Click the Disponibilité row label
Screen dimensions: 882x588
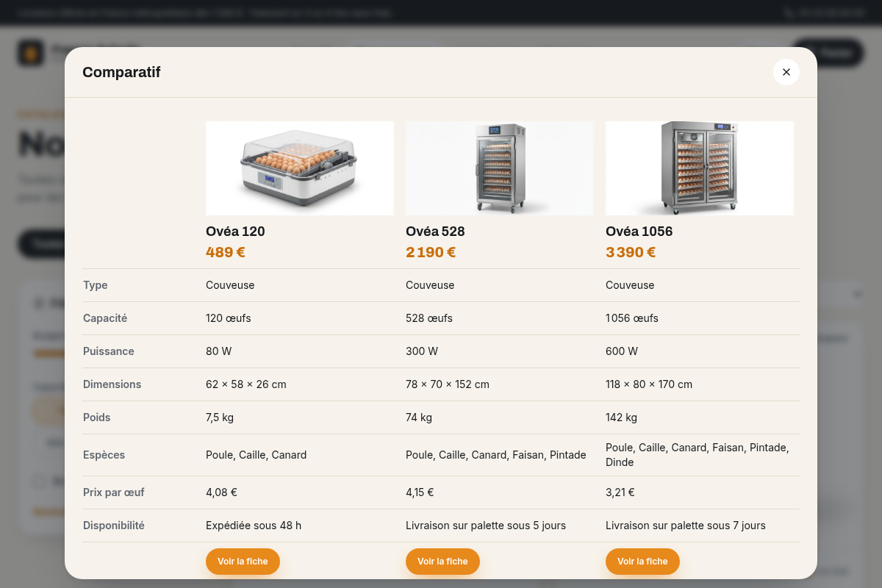114,526
